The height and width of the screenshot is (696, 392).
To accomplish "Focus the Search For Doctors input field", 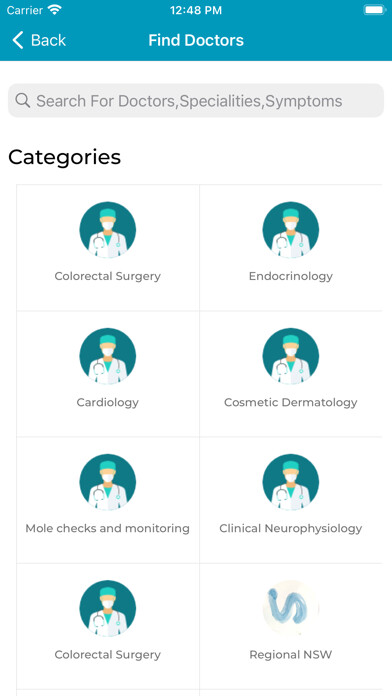I will 196,100.
